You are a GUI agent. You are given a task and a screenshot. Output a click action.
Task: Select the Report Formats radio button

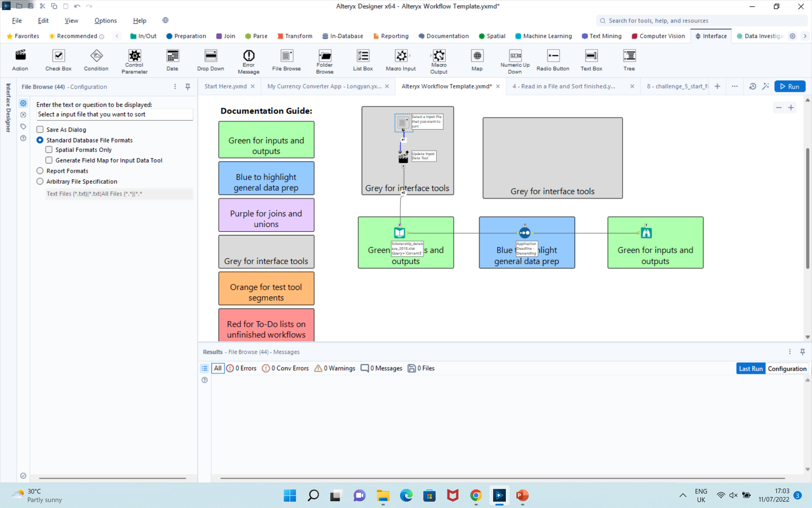(x=40, y=171)
